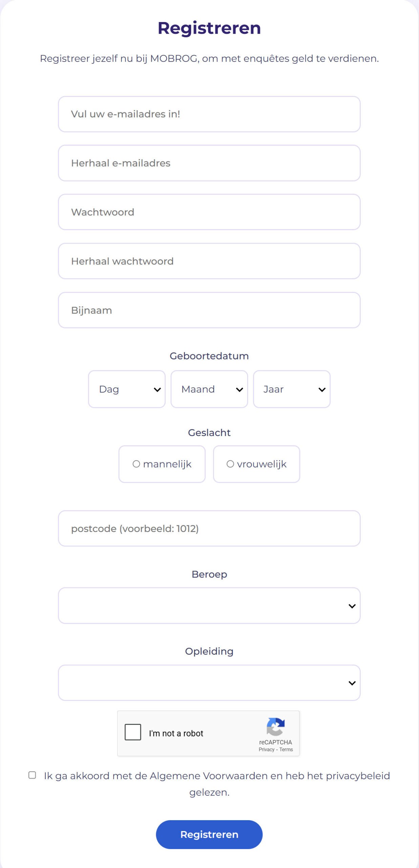The height and width of the screenshot is (868, 419).
Task: Tick the Algemene Voorwaarden agreement checkbox
Action: point(32,775)
